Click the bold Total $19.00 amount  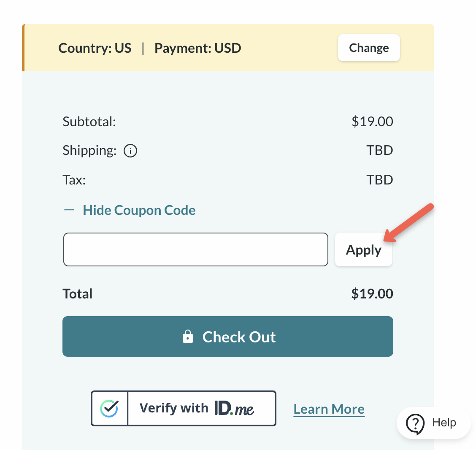[x=372, y=294]
